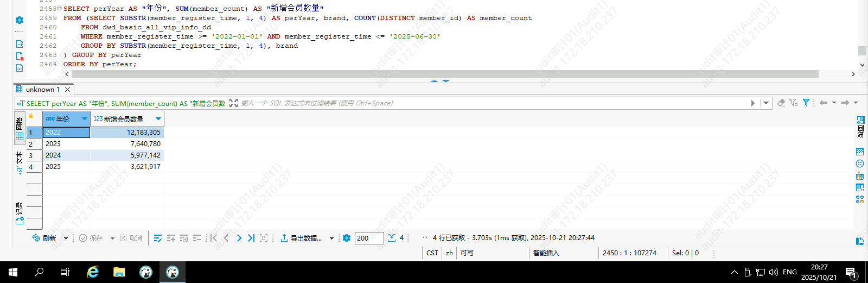This screenshot has width=868, height=283.
Task: Click result set settings gear icon
Action: (347, 238)
